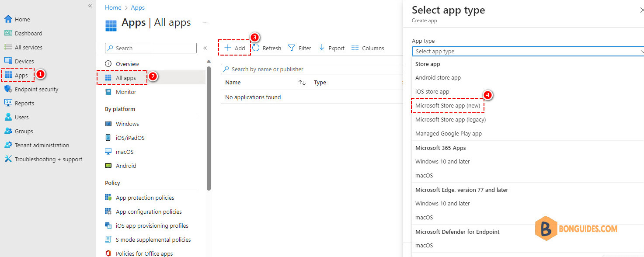Select the Windows platform item
The height and width of the screenshot is (257, 644).
[x=122, y=124]
